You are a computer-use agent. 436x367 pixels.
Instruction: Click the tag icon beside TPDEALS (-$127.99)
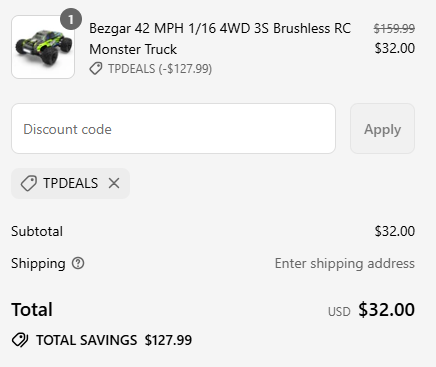(x=96, y=69)
